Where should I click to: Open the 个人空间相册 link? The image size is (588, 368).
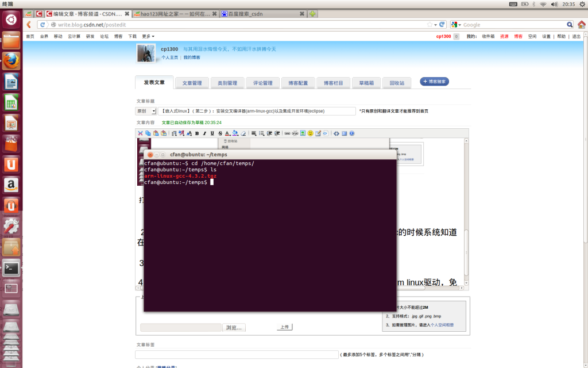(x=442, y=325)
